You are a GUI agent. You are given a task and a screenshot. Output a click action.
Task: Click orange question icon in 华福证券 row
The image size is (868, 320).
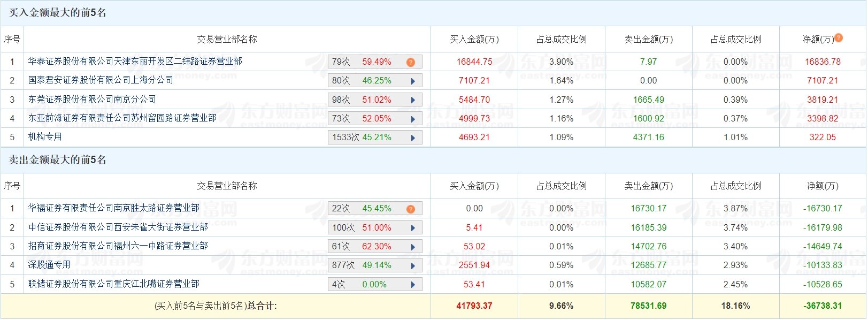(x=411, y=209)
